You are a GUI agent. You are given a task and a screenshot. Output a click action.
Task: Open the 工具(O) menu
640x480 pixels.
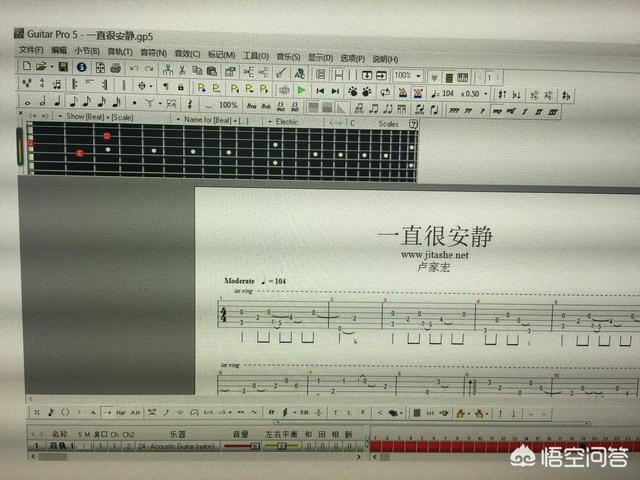pos(256,56)
